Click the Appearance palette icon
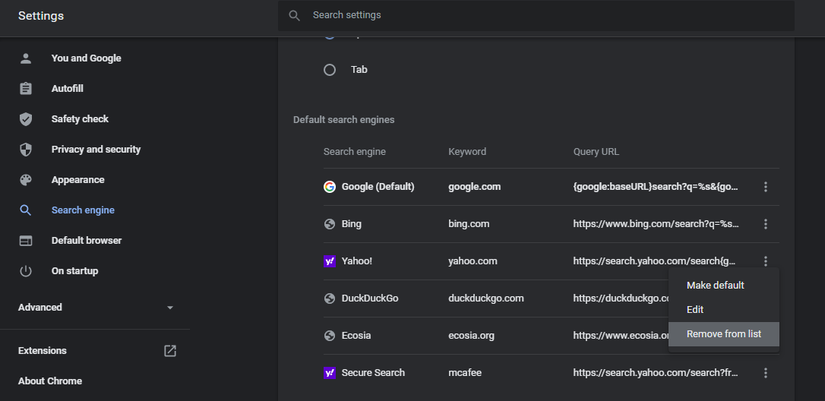Screen dimensions: 825x401 [x=26, y=180]
